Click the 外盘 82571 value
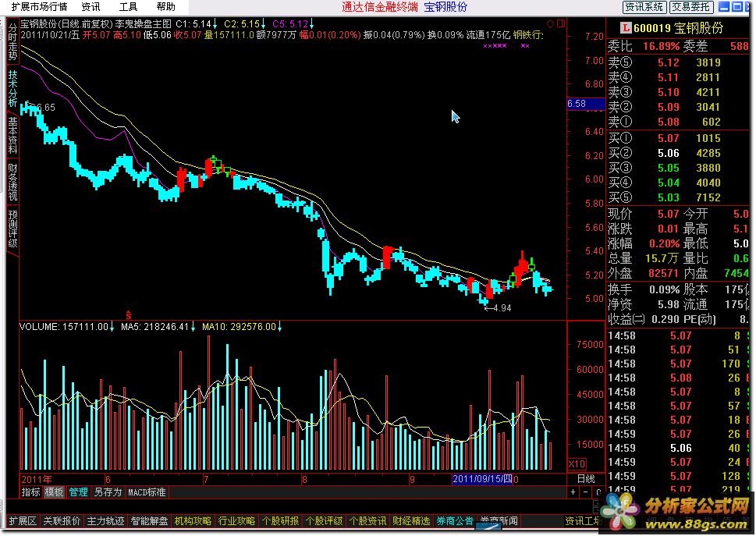This screenshot has height=536, width=756. (663, 273)
